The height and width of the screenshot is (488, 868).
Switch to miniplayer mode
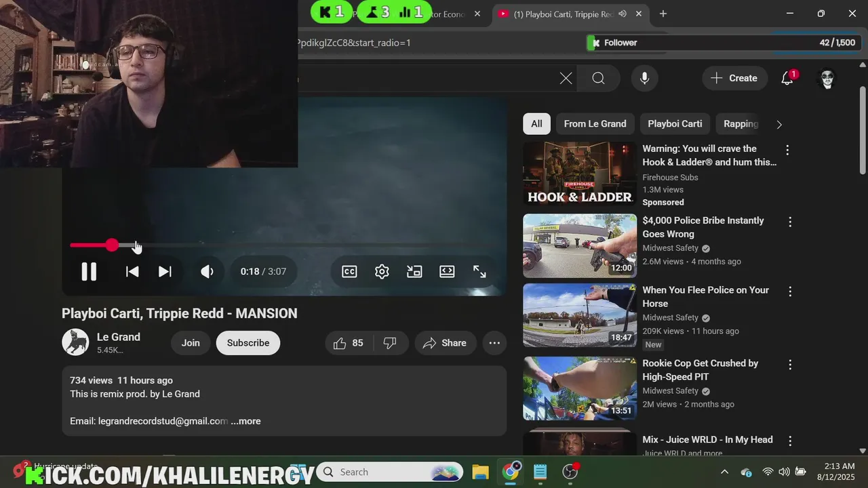click(x=414, y=272)
